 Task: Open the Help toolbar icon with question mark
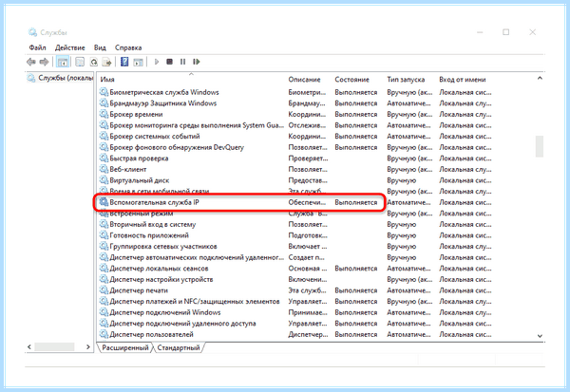click(x=124, y=62)
